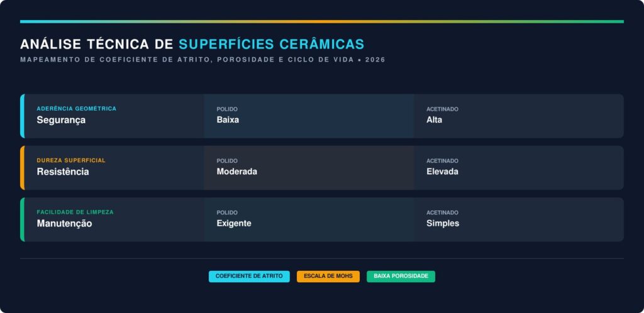Select the Acetinado Simples value
Screen dimensions: 644x313
coord(443,224)
